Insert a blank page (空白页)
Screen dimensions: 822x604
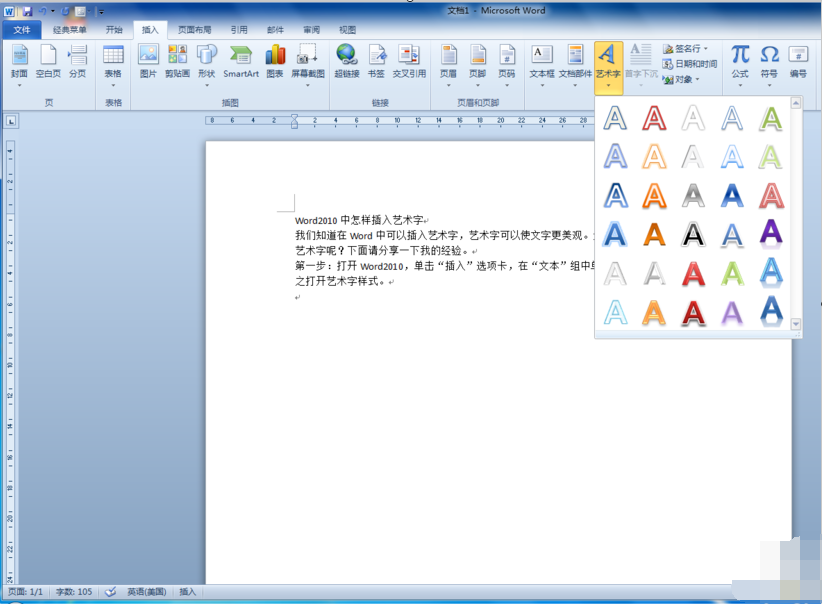pos(48,62)
